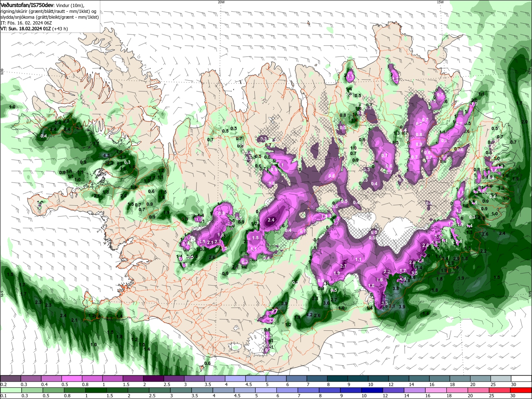The height and width of the screenshot is (399, 532).
Task: Click the '0.1' label under the green scale
Action: (3, 396)
